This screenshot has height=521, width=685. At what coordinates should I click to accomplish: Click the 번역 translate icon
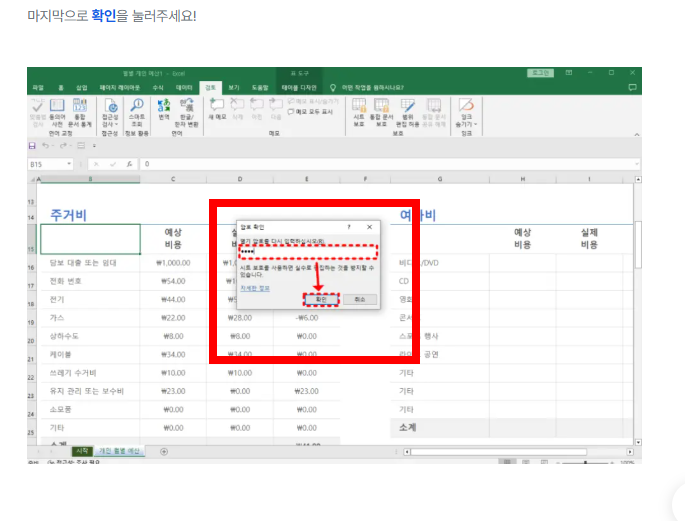pyautogui.click(x=164, y=109)
